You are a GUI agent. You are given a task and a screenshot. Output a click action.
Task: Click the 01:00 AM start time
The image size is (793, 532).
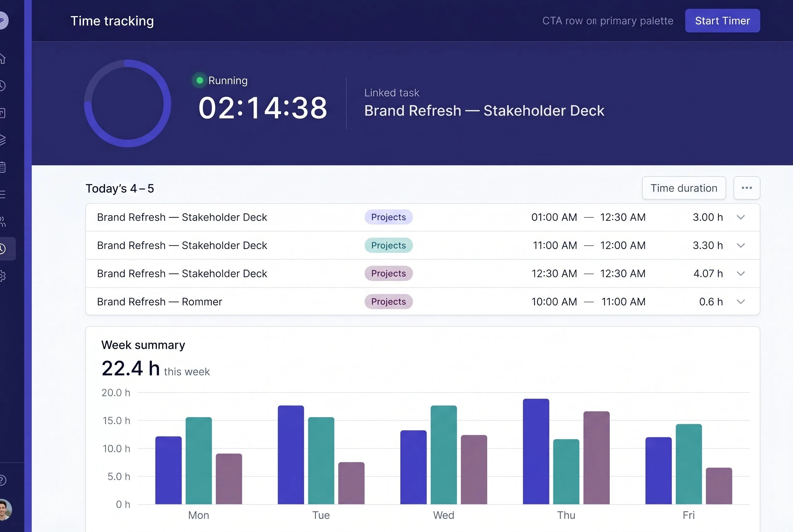tap(554, 217)
